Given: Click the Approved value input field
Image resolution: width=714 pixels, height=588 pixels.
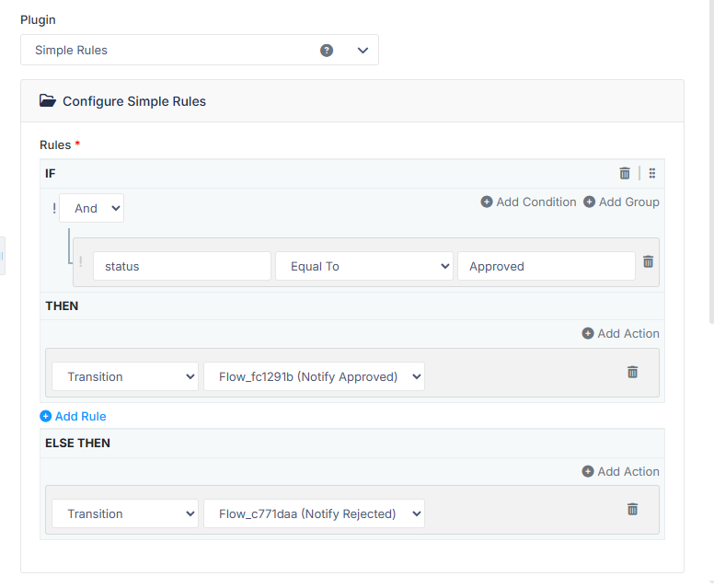Looking at the screenshot, I should (547, 266).
